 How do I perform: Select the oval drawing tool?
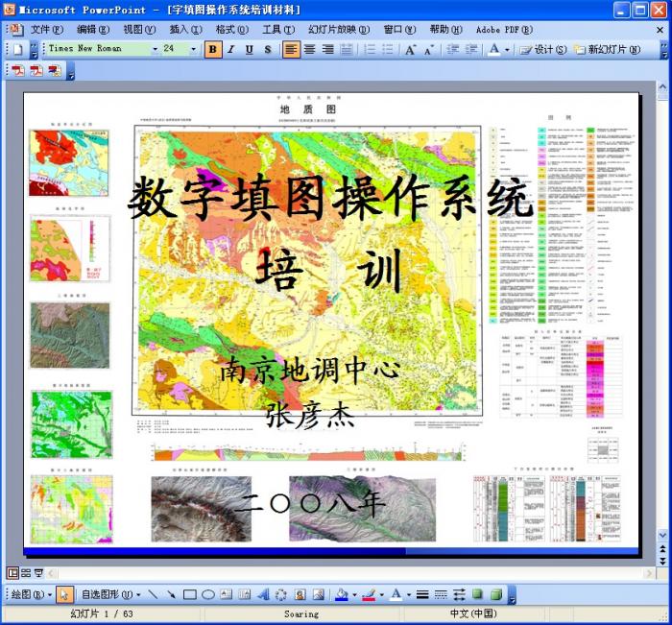click(207, 595)
